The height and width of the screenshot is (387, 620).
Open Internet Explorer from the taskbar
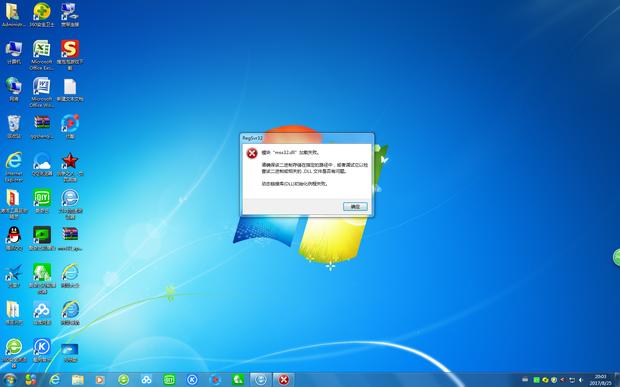point(55,379)
